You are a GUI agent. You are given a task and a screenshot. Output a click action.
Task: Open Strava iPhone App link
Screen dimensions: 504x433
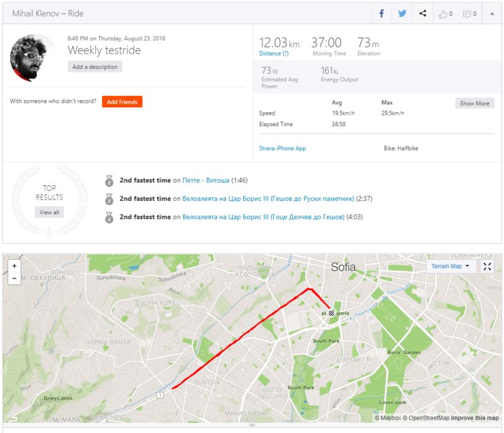(x=282, y=148)
